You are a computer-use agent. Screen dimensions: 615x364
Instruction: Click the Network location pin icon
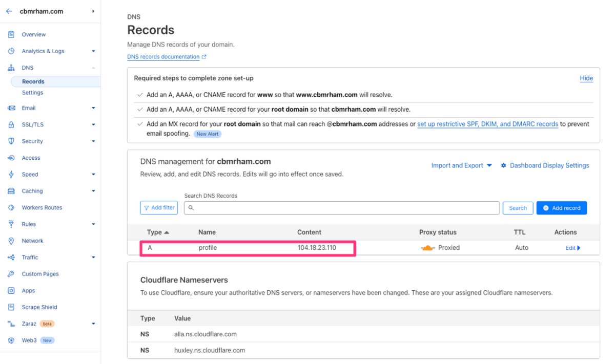pos(11,241)
